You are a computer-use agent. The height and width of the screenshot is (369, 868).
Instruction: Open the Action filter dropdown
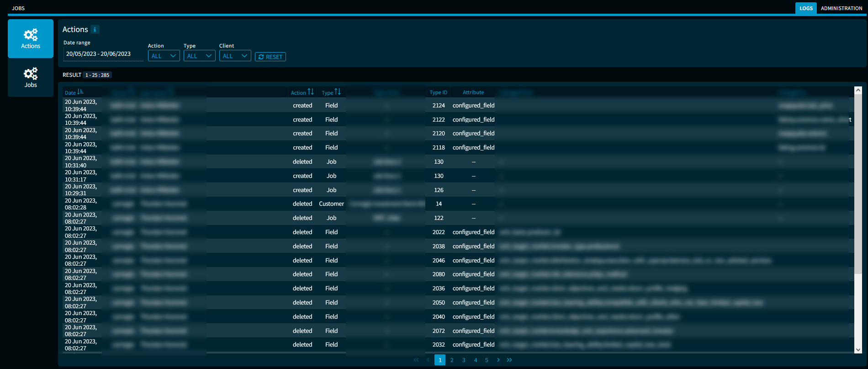pos(164,56)
